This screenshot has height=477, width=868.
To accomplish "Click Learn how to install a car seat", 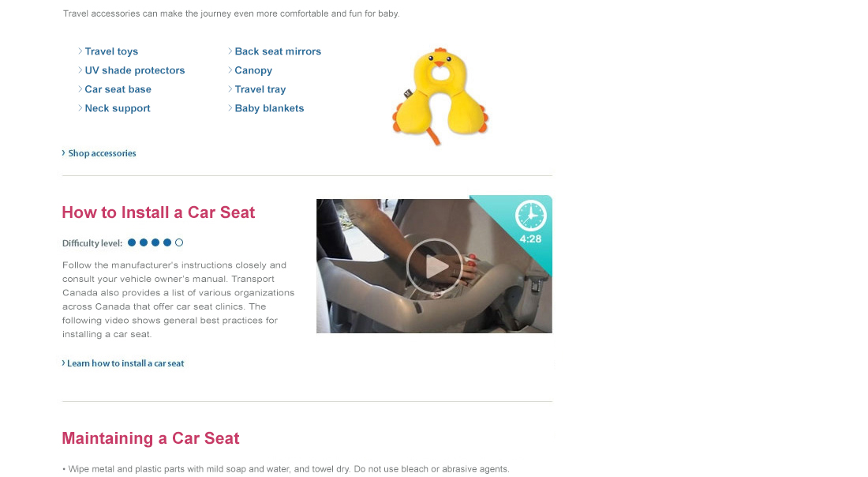I will (x=125, y=363).
